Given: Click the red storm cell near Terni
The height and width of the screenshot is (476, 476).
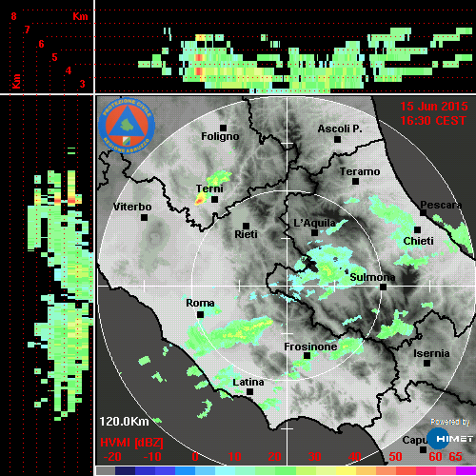Looking at the screenshot, I should pos(200,200).
